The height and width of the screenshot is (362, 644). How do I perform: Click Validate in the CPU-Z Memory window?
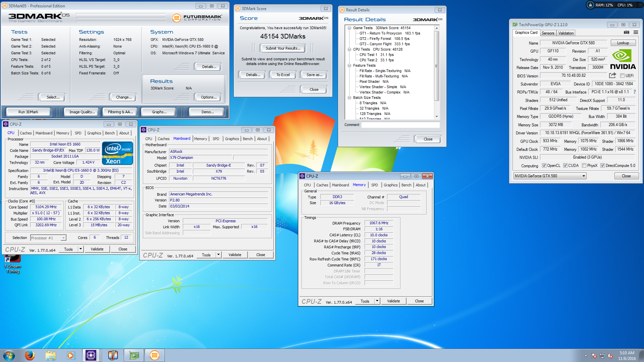point(393,301)
